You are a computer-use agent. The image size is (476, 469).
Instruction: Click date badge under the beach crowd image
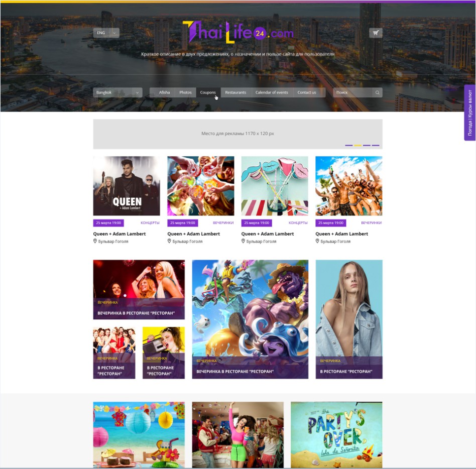(331, 223)
